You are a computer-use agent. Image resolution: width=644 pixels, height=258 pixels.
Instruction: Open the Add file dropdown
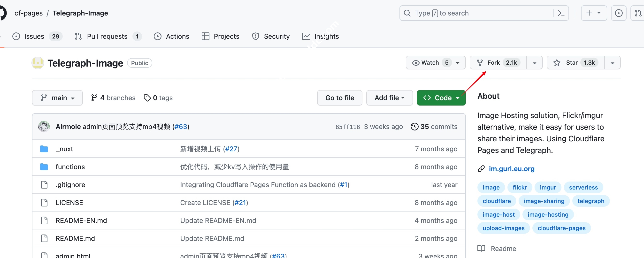tap(389, 98)
